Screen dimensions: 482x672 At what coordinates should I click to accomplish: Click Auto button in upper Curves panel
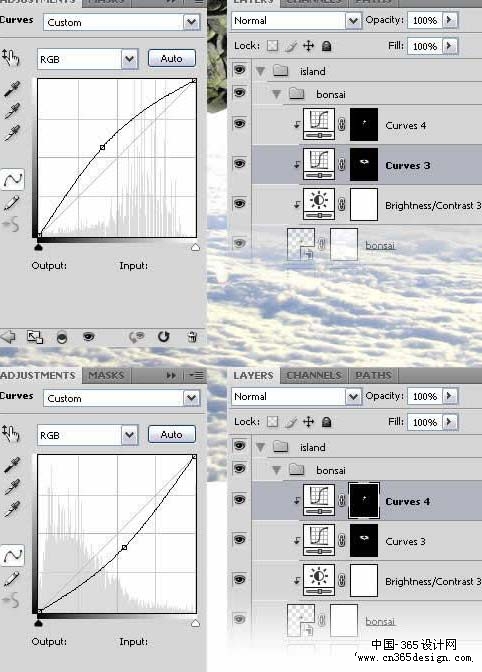click(x=172, y=58)
